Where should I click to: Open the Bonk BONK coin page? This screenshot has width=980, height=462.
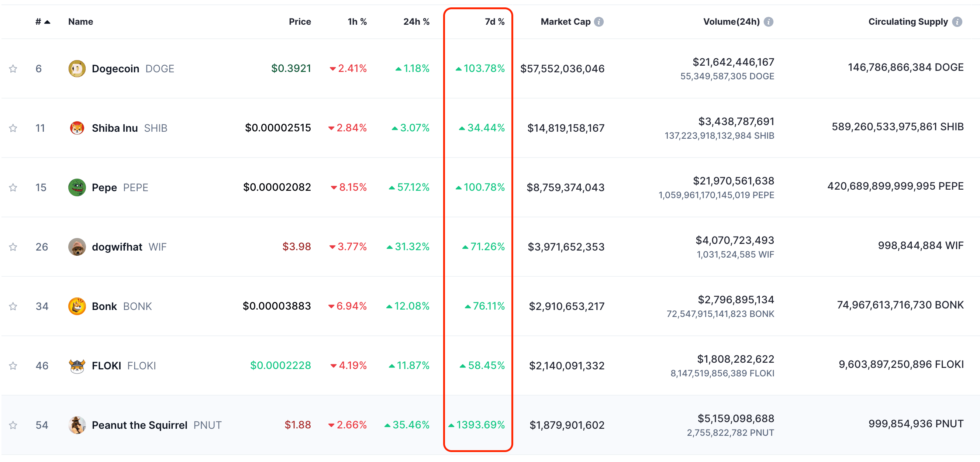[122, 306]
